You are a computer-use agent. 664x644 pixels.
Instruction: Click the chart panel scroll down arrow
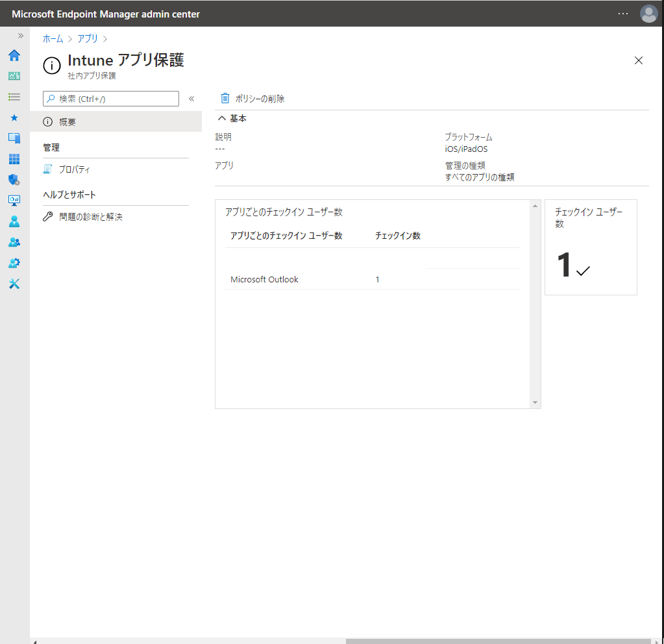coord(535,402)
